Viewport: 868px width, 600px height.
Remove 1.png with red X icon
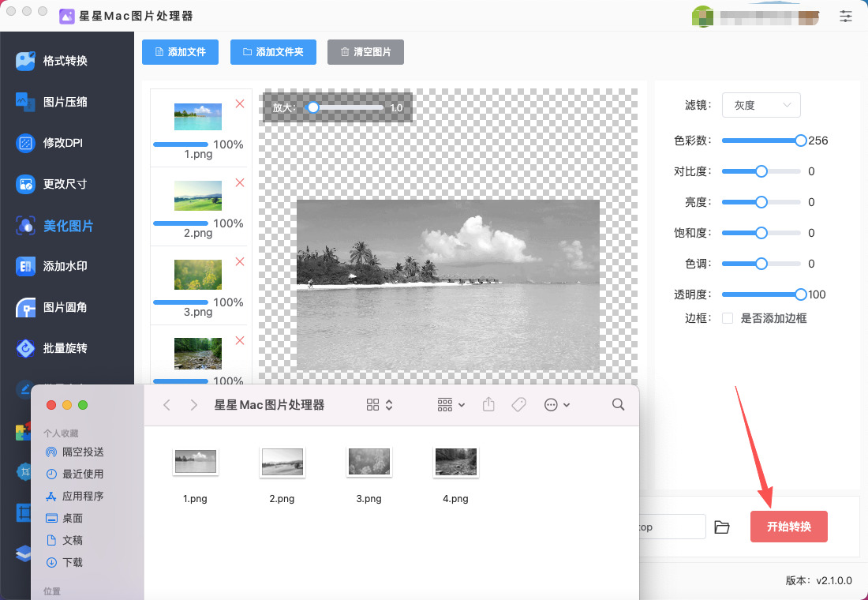[x=240, y=104]
